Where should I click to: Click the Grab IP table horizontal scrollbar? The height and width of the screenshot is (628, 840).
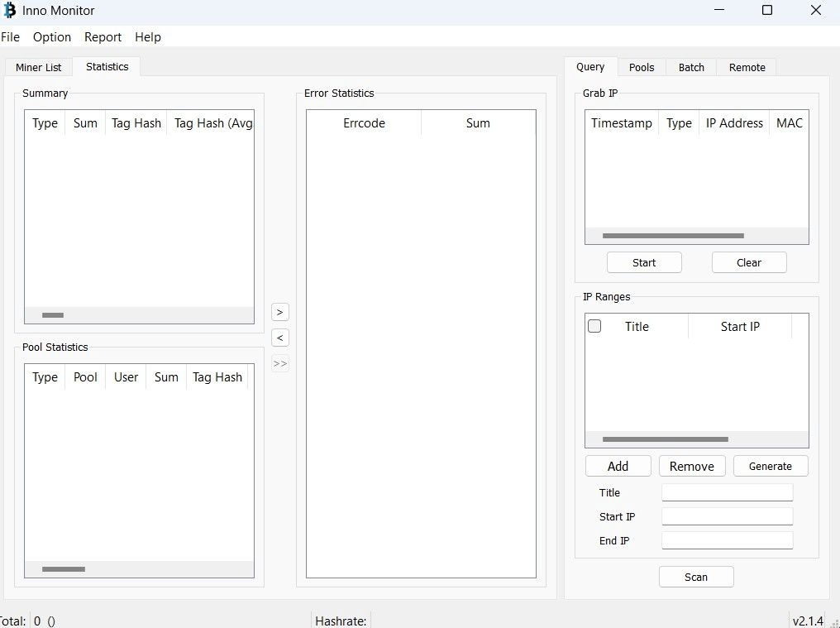(x=673, y=236)
